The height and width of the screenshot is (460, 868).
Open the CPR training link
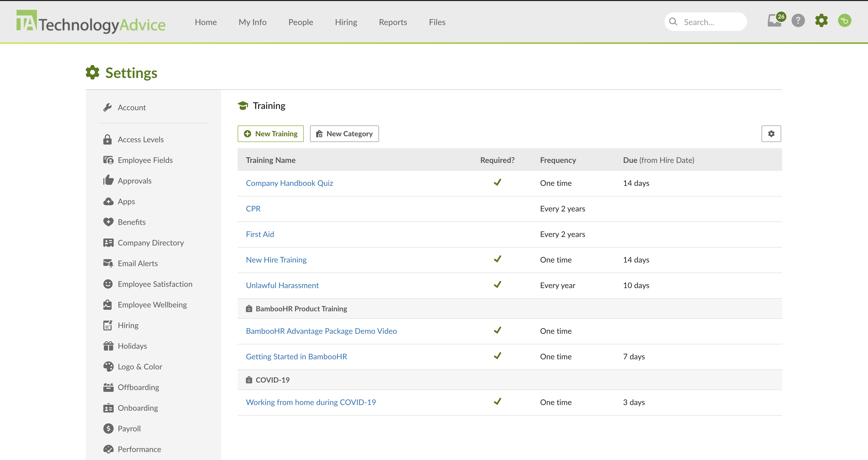tap(253, 209)
